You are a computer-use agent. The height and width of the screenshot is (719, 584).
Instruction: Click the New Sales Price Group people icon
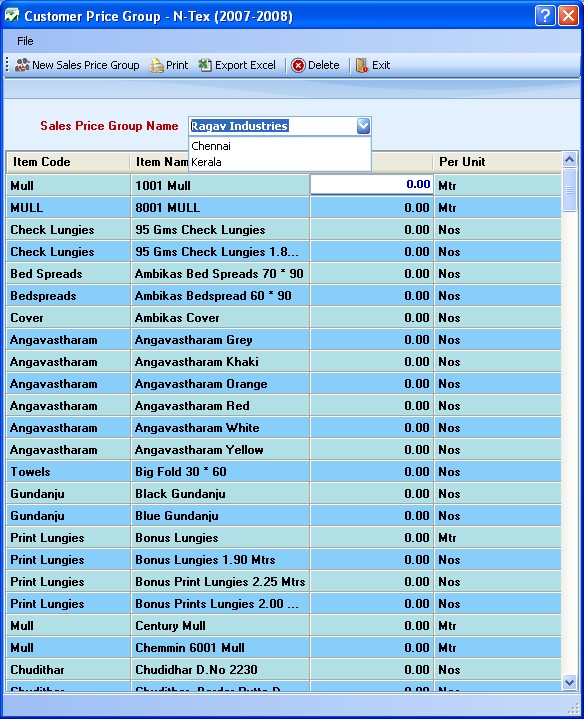pyautogui.click(x=22, y=65)
